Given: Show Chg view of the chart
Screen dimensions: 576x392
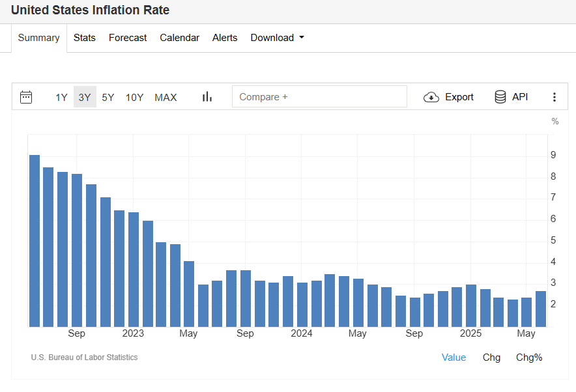Looking at the screenshot, I should click(491, 357).
